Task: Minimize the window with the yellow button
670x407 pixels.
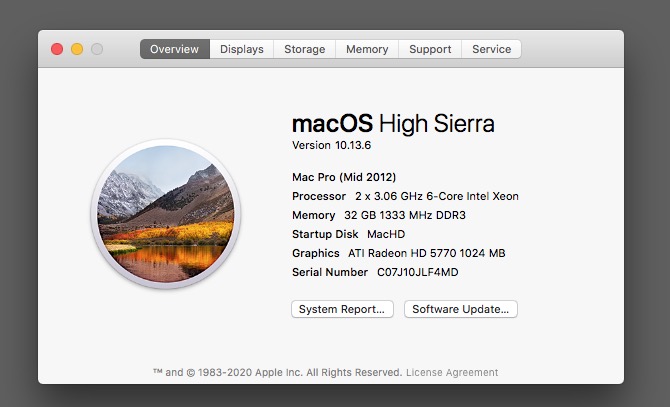Action: coord(77,49)
